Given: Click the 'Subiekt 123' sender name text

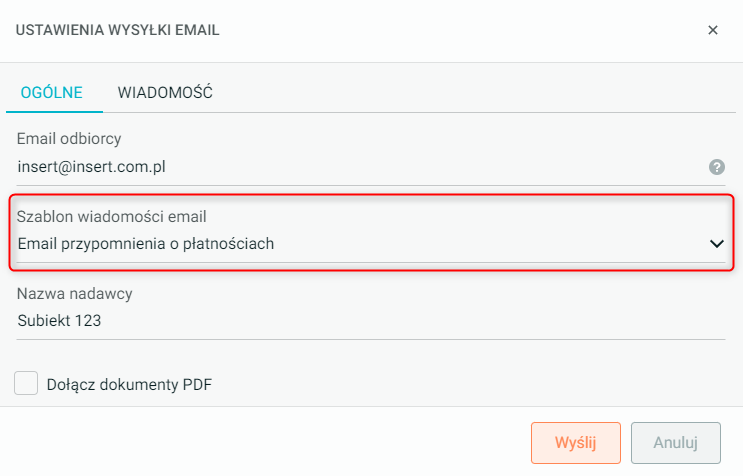Looking at the screenshot, I should 60,321.
